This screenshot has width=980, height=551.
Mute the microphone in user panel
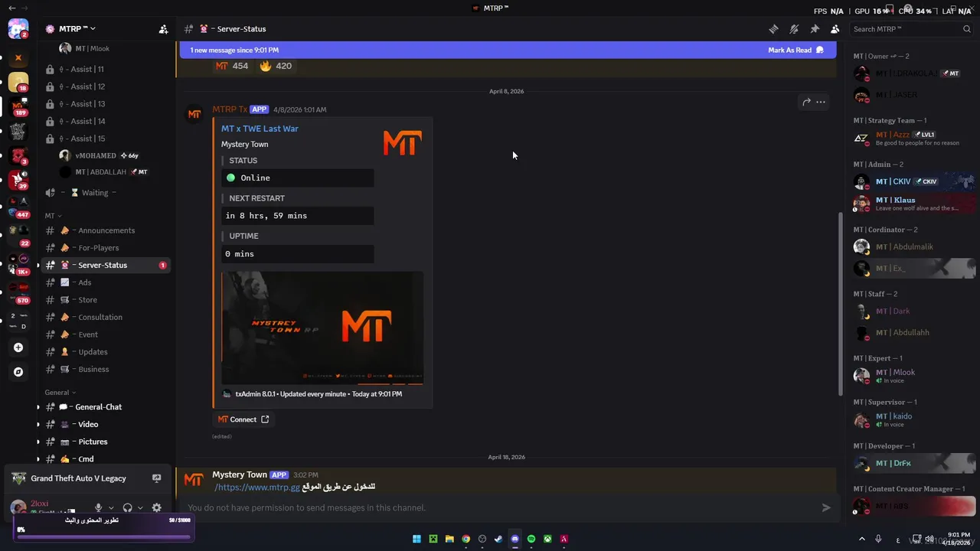coord(98,507)
